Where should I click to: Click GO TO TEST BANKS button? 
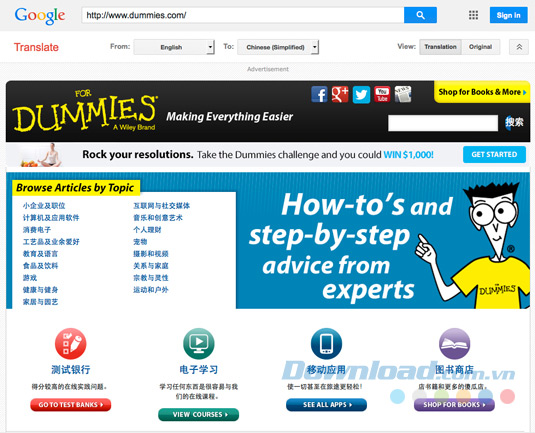(x=71, y=405)
